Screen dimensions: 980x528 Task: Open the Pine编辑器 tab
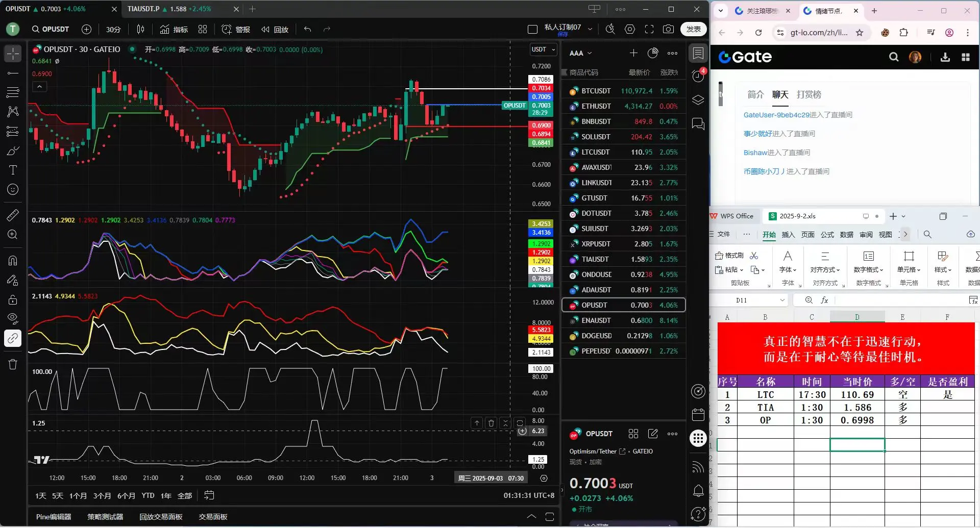tap(54, 517)
